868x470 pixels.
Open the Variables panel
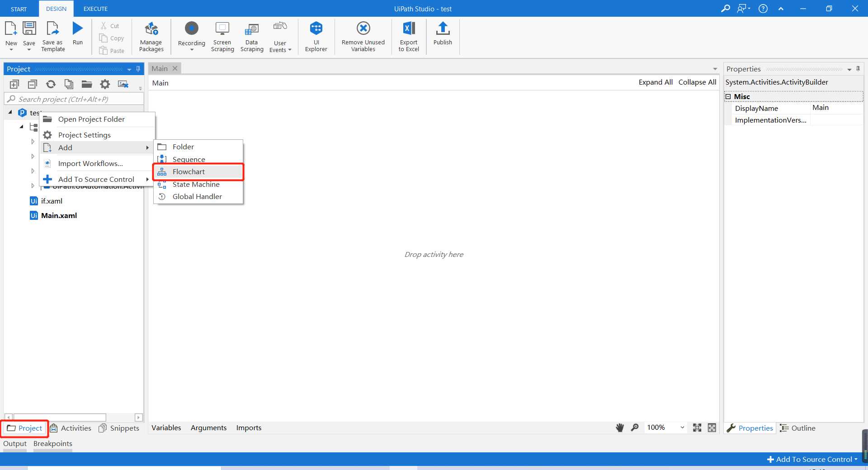click(x=166, y=427)
